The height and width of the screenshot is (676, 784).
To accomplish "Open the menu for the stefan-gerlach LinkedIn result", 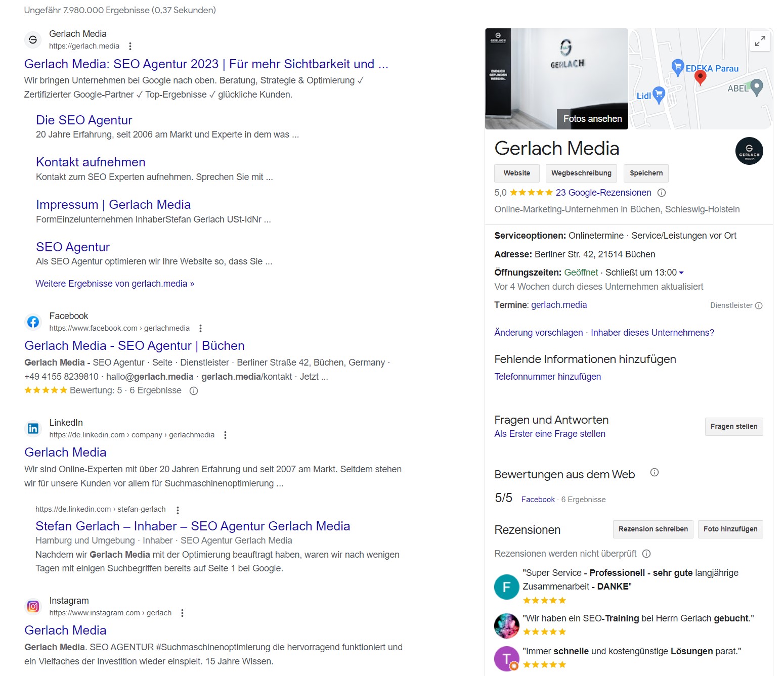I will (178, 510).
